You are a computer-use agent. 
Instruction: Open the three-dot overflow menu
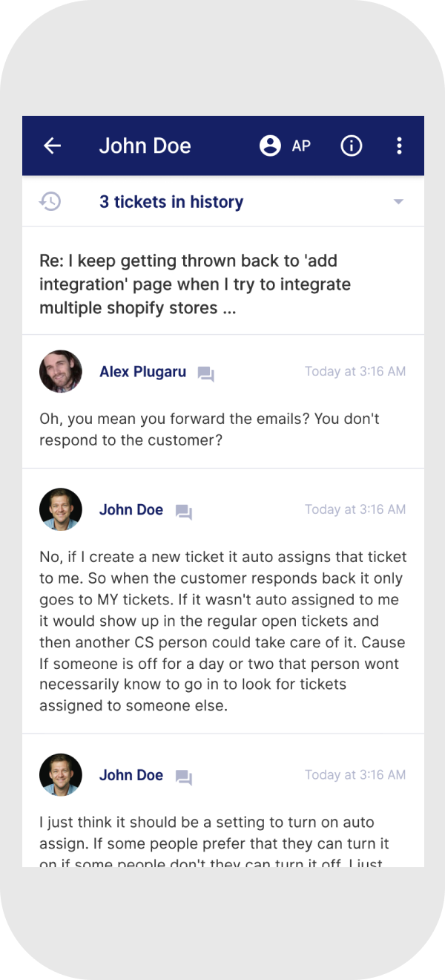pos(399,146)
